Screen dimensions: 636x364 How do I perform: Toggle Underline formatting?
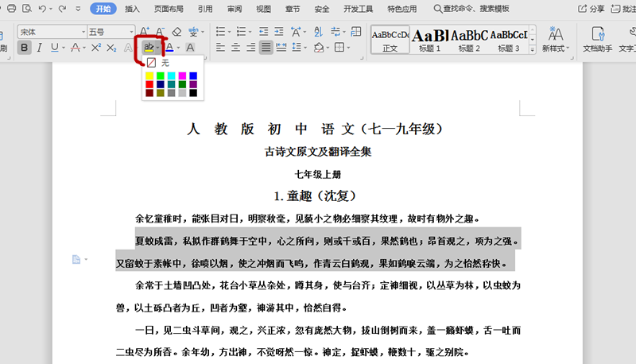point(54,48)
